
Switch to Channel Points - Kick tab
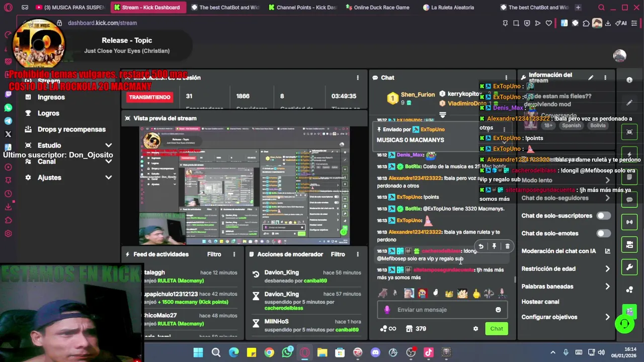point(302,8)
